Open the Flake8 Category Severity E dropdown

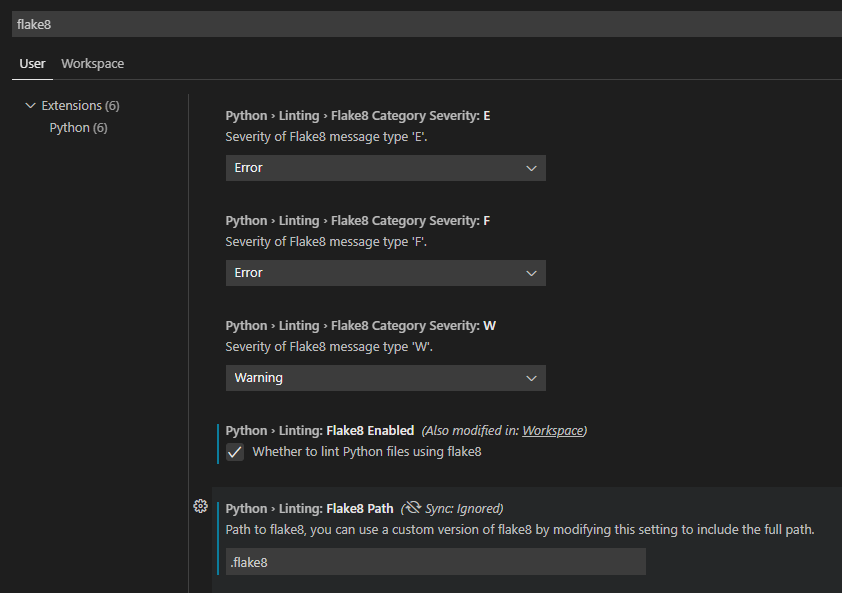click(385, 167)
